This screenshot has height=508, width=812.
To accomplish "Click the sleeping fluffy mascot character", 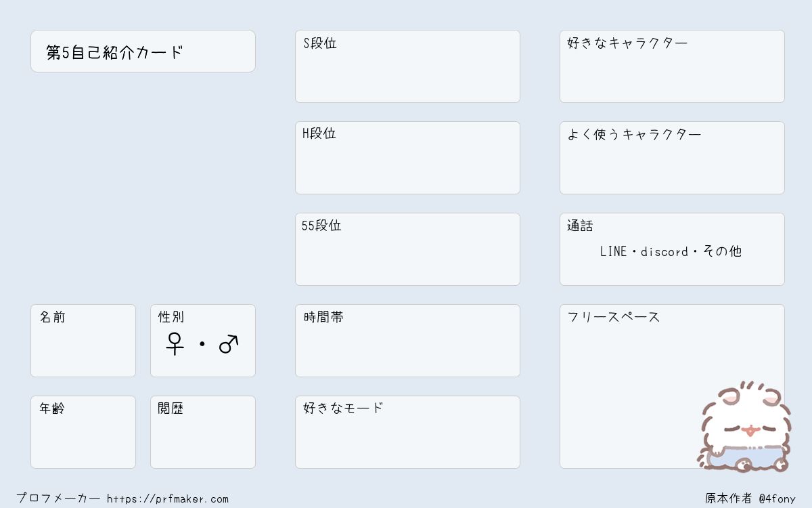I will coord(744,428).
